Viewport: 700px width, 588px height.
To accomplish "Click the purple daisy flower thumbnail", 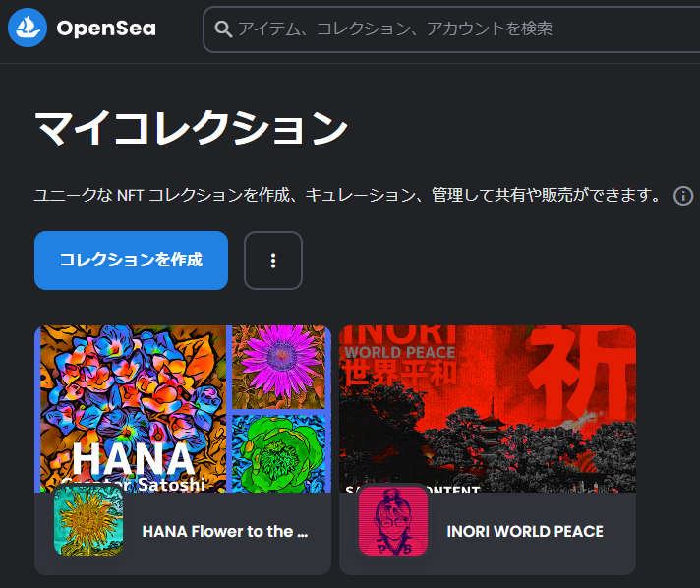I will [278, 367].
